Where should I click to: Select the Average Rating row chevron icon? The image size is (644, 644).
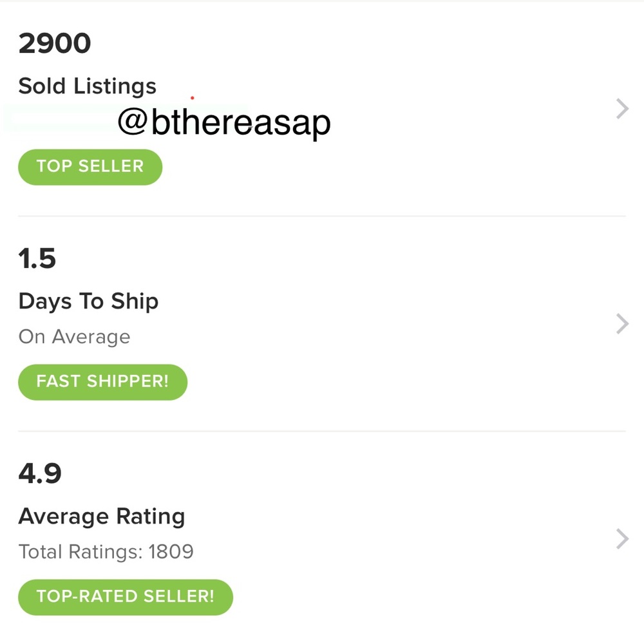click(x=620, y=538)
